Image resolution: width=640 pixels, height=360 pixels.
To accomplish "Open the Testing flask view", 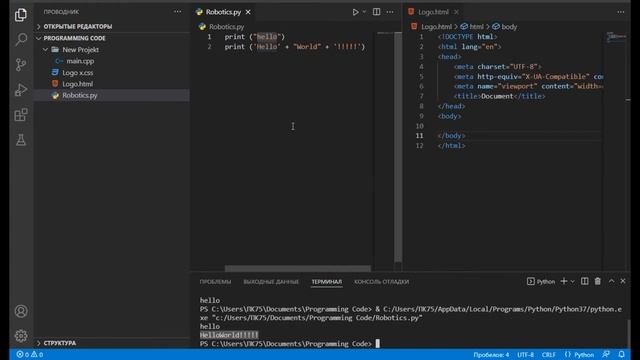I will pyautogui.click(x=21, y=140).
